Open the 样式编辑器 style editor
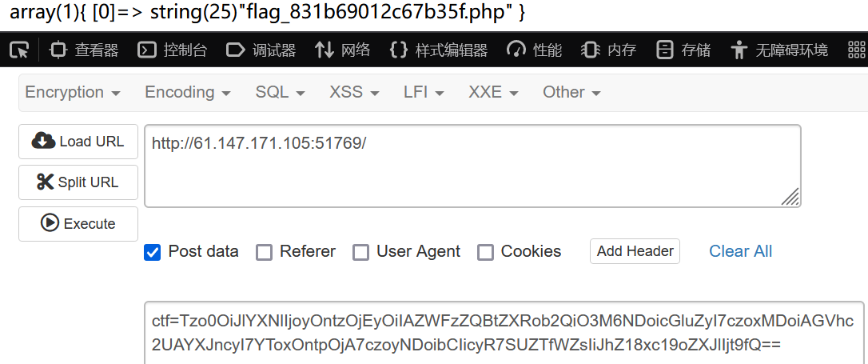The height and width of the screenshot is (364, 868). pos(438,50)
